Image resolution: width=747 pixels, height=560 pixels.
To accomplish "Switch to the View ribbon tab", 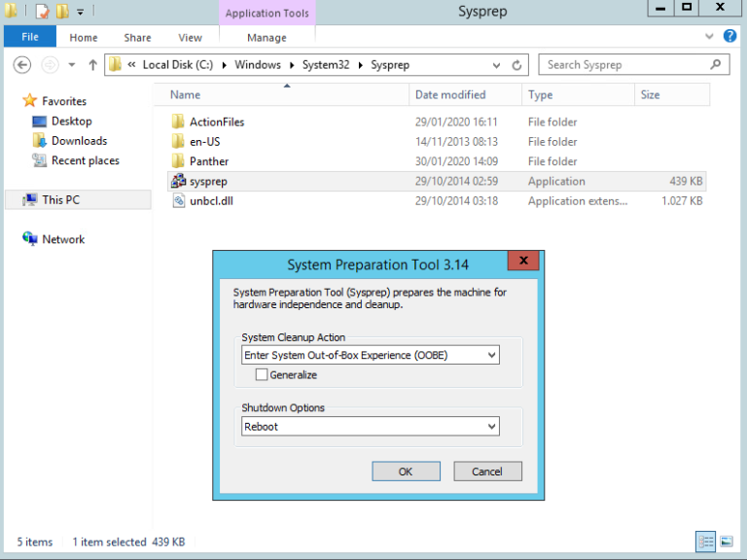I will coord(191,37).
